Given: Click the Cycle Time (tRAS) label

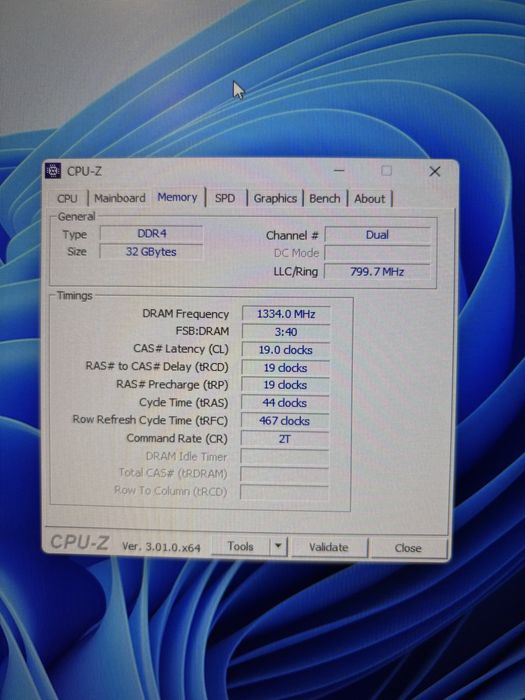Looking at the screenshot, I should pyautogui.click(x=183, y=402).
